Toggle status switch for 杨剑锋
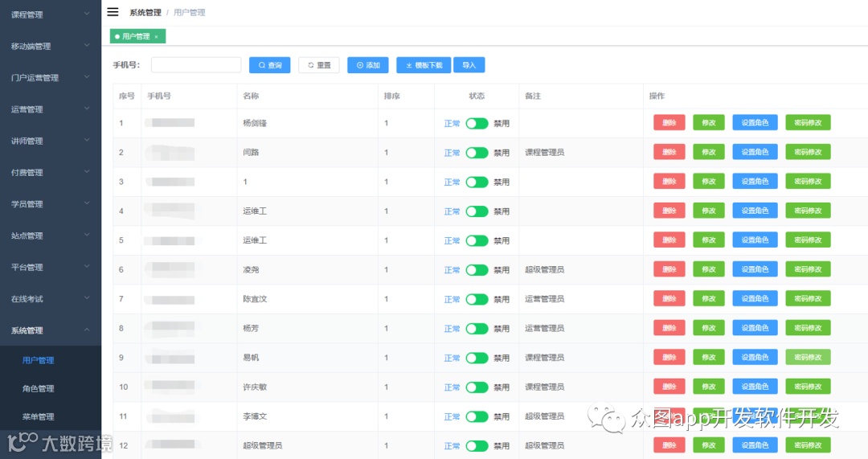 coord(477,124)
